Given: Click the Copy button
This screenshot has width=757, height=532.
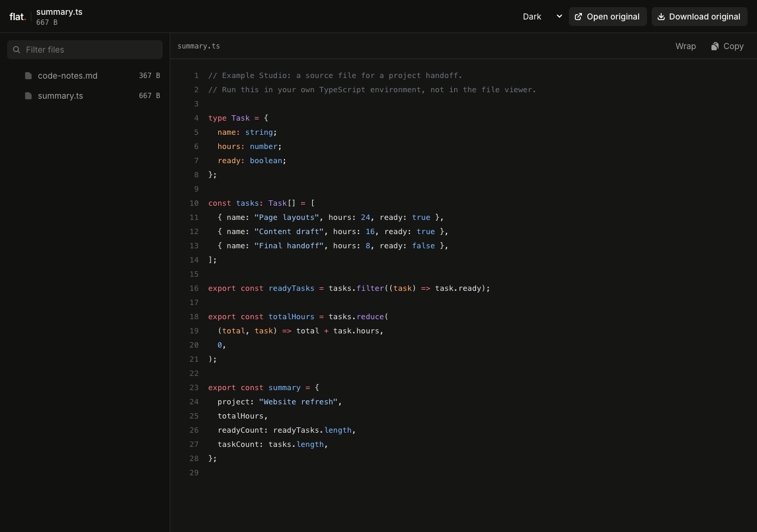Looking at the screenshot, I should pyautogui.click(x=727, y=46).
